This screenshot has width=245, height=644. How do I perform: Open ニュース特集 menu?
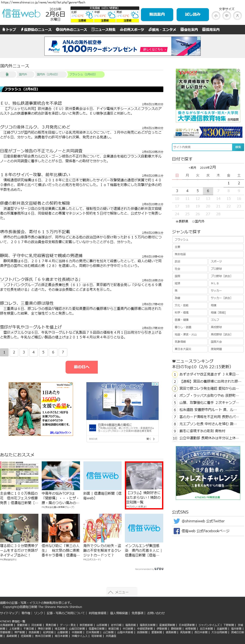click(103, 29)
